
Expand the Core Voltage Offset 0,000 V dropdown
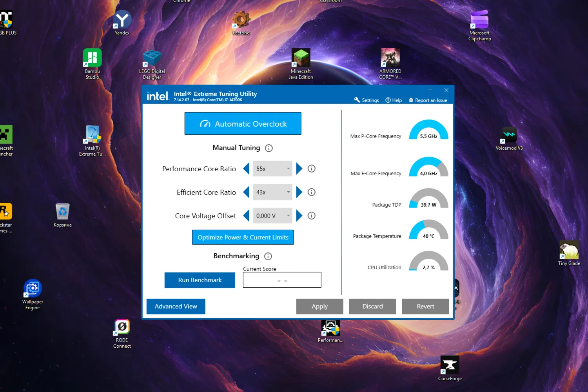tap(273, 216)
